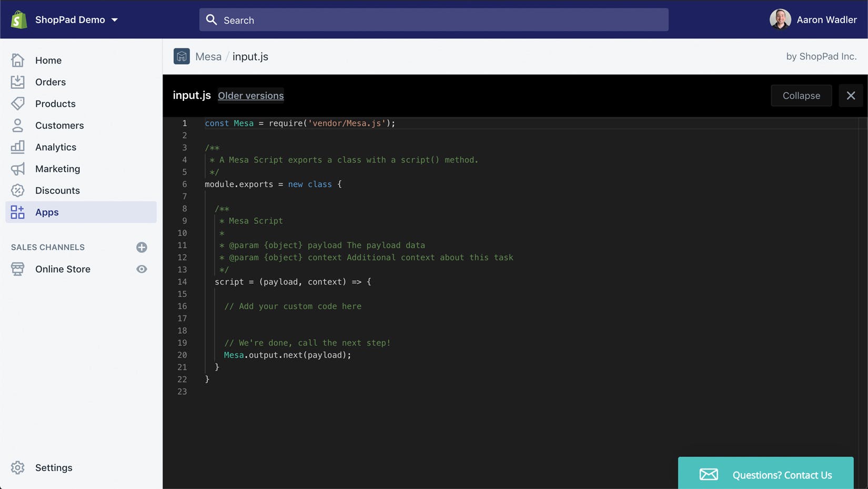Click the search magnifier icon
This screenshot has height=489, width=868.
pyautogui.click(x=211, y=19)
